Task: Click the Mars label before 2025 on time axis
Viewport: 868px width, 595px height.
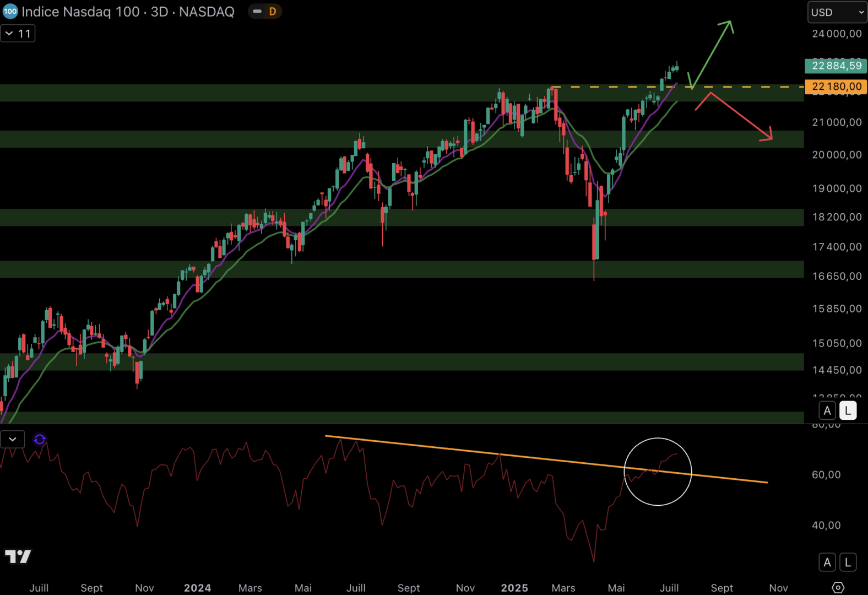Action: (250, 588)
